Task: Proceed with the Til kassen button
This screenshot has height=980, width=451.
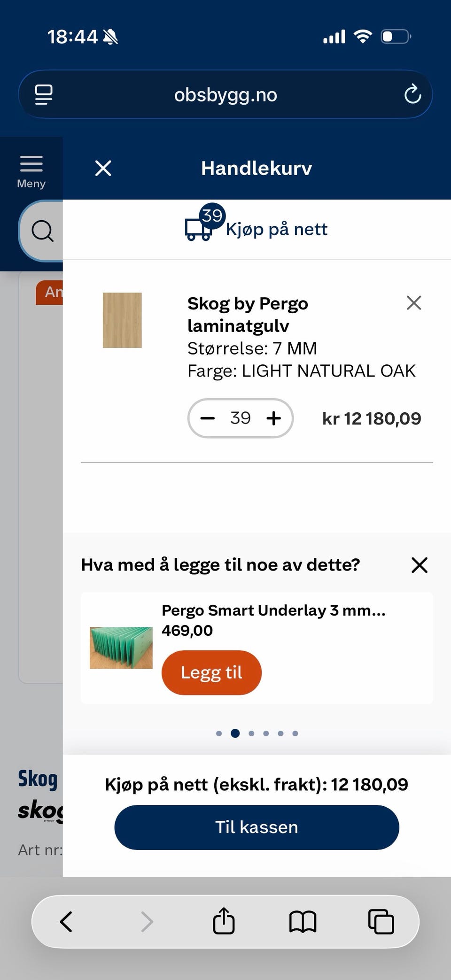Action: (257, 827)
